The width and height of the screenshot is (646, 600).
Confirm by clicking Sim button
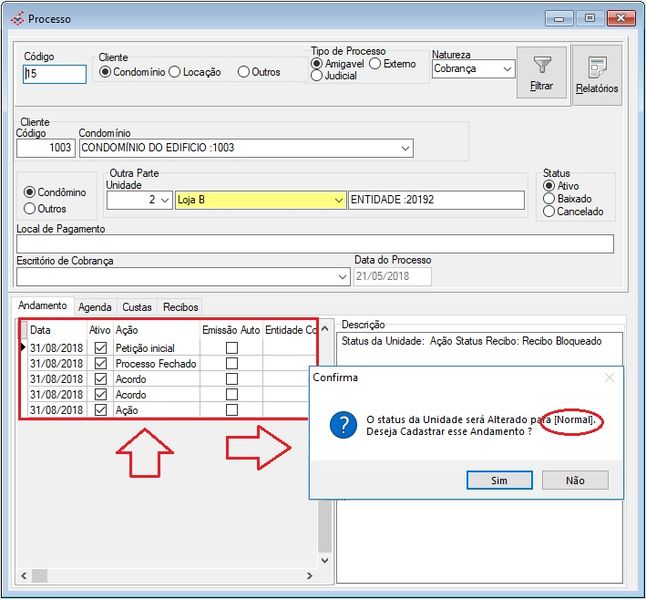[x=499, y=480]
